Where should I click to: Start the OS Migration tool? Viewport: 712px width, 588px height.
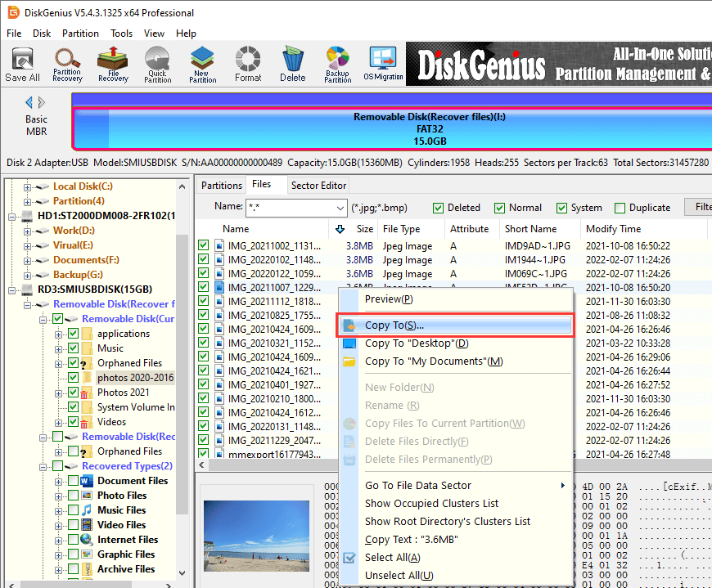(383, 65)
